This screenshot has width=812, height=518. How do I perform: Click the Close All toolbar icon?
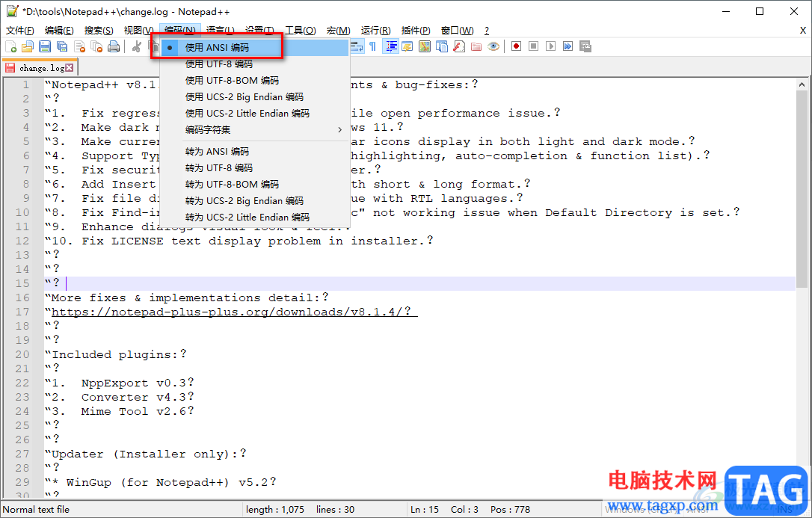coord(96,46)
